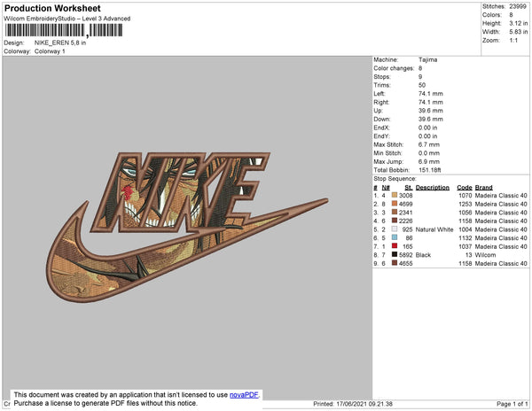Screen dimensions: 532x411
Task: Click the 'Natural White' description cell
Action: point(434,229)
